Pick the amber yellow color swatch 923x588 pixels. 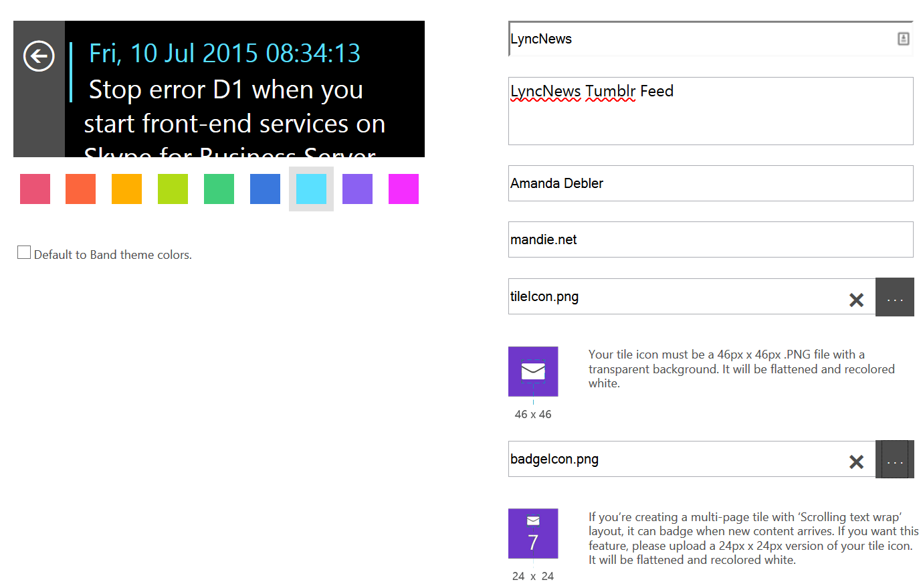(126, 189)
